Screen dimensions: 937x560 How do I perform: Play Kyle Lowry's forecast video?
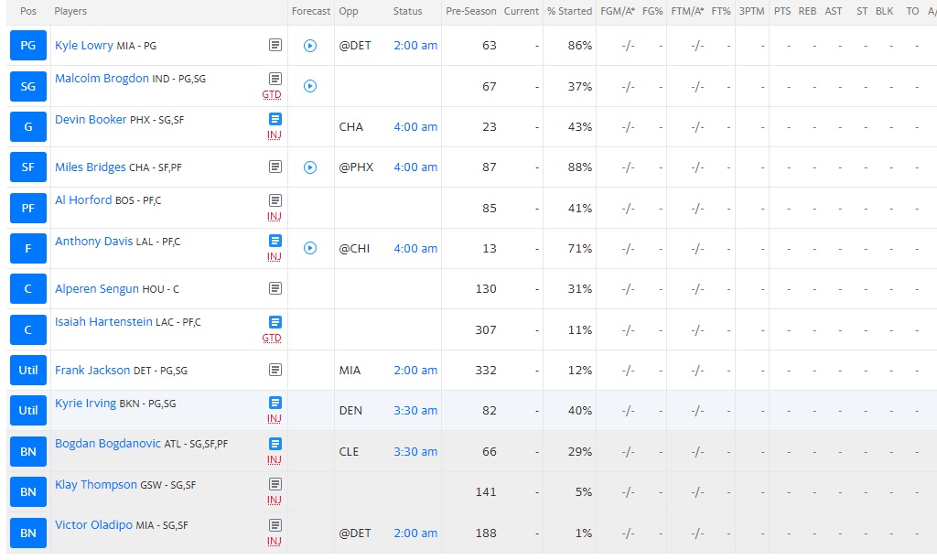tap(310, 46)
